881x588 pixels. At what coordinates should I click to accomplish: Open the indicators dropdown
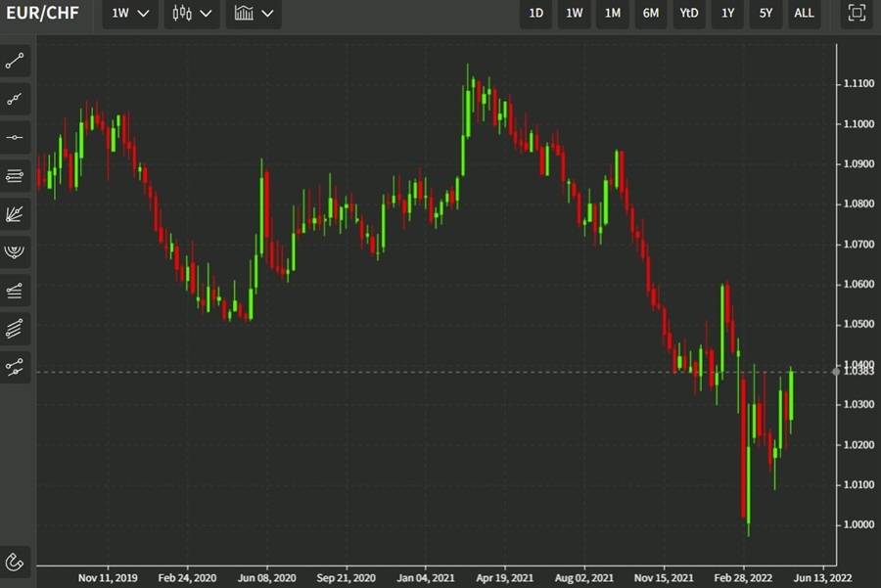pyautogui.click(x=254, y=13)
